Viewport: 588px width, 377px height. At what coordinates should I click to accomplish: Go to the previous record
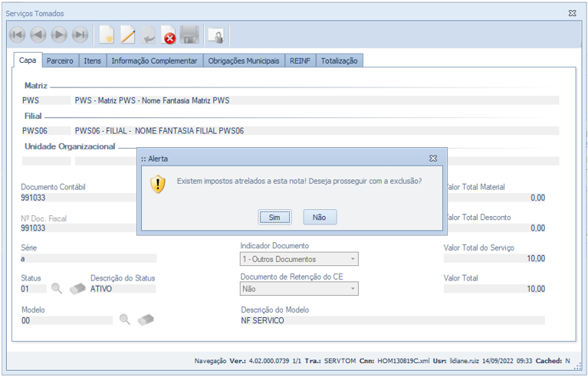pyautogui.click(x=38, y=34)
